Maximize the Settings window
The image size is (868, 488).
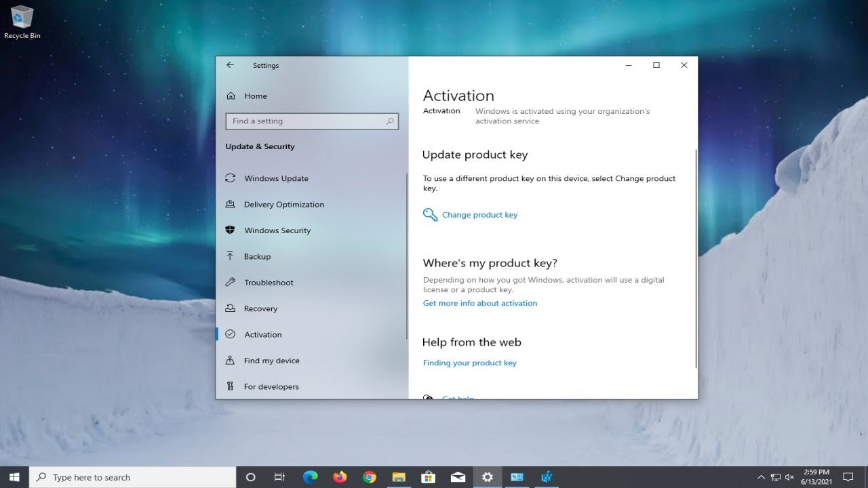coord(656,65)
